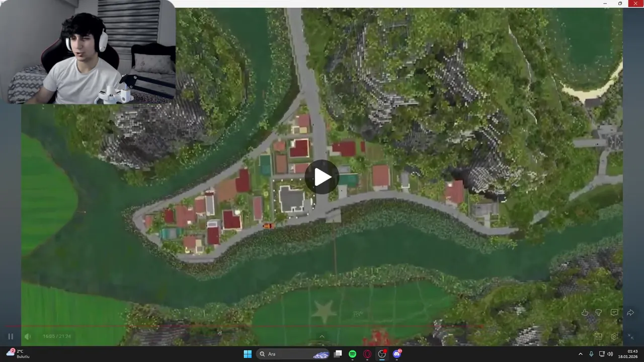Toggle the video subtitles icon
This screenshot has width=644, height=362.
(598, 336)
